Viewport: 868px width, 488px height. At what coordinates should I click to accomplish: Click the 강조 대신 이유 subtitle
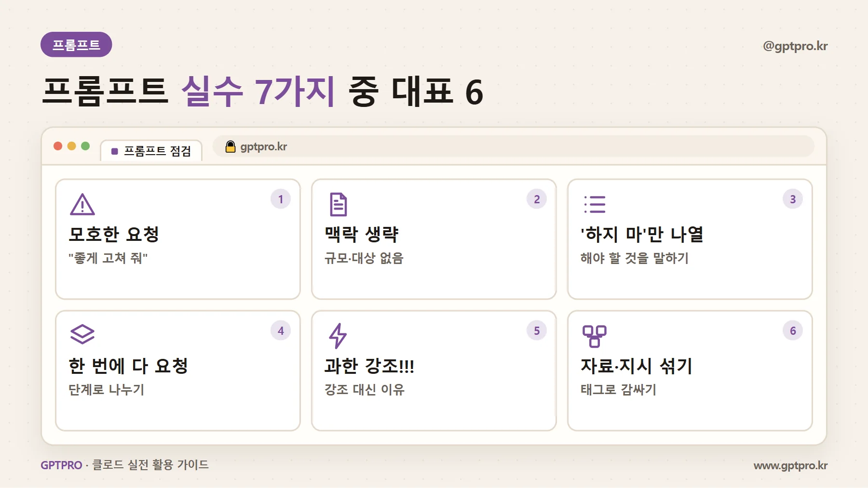pyautogui.click(x=365, y=390)
